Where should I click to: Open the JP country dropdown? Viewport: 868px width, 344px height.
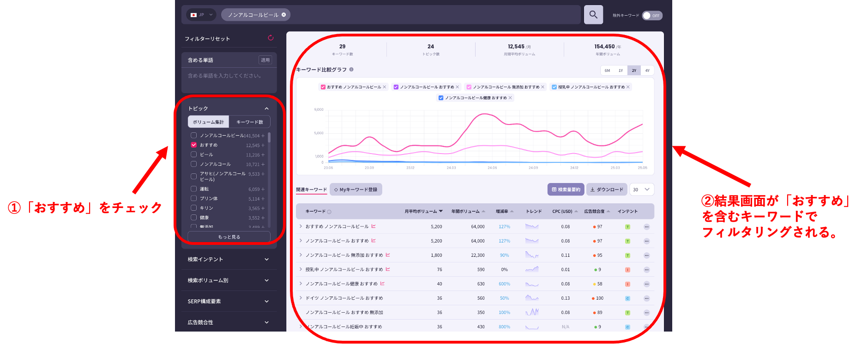pyautogui.click(x=201, y=15)
